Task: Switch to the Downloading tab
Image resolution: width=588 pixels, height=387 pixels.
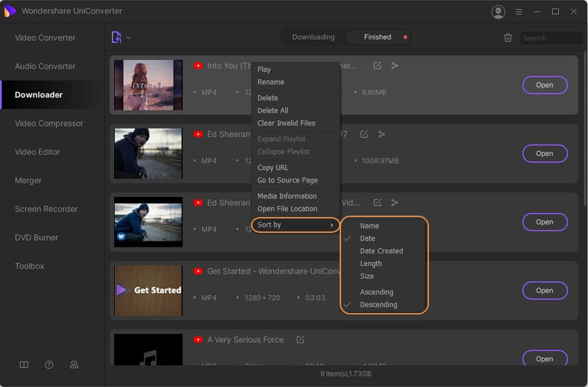Action: [313, 37]
